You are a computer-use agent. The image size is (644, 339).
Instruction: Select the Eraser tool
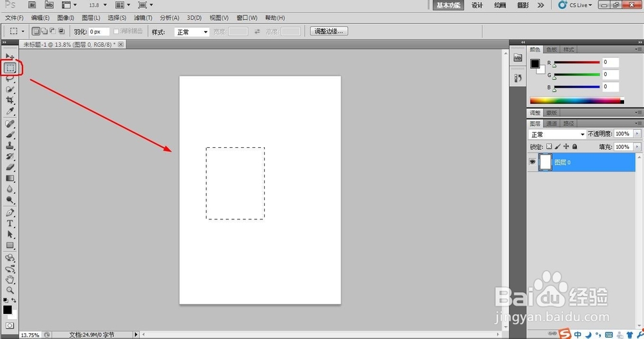10,167
